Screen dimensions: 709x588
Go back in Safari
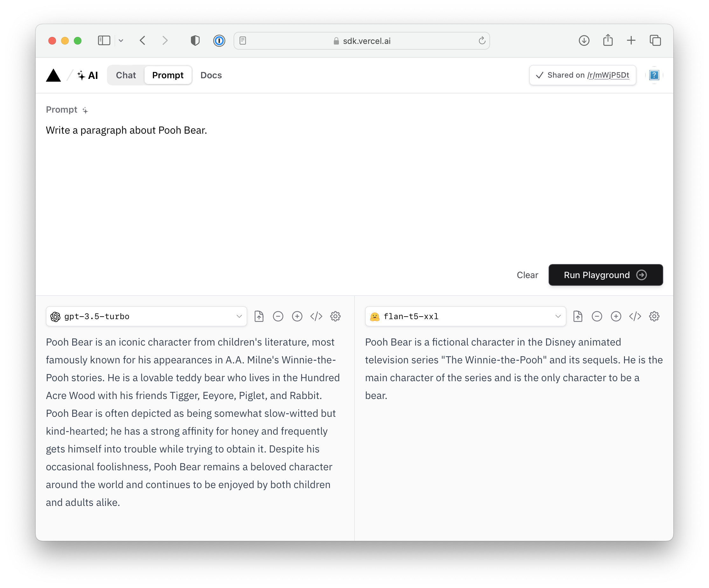(143, 40)
